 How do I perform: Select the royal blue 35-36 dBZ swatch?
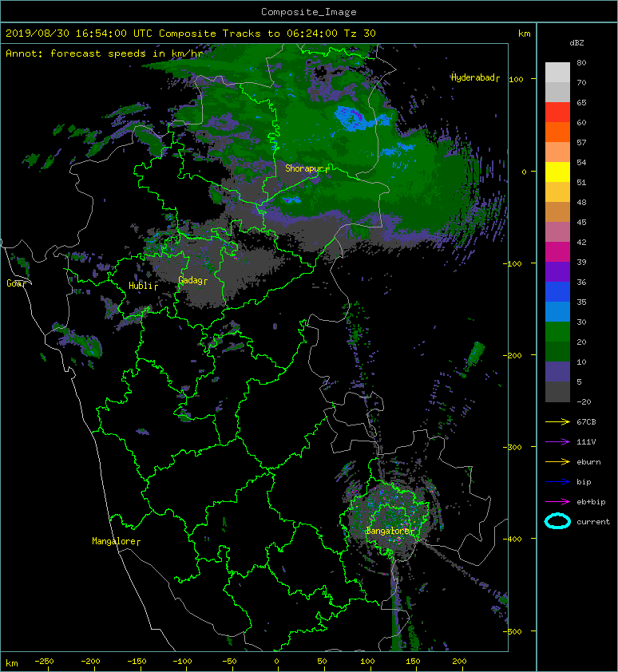[557, 292]
